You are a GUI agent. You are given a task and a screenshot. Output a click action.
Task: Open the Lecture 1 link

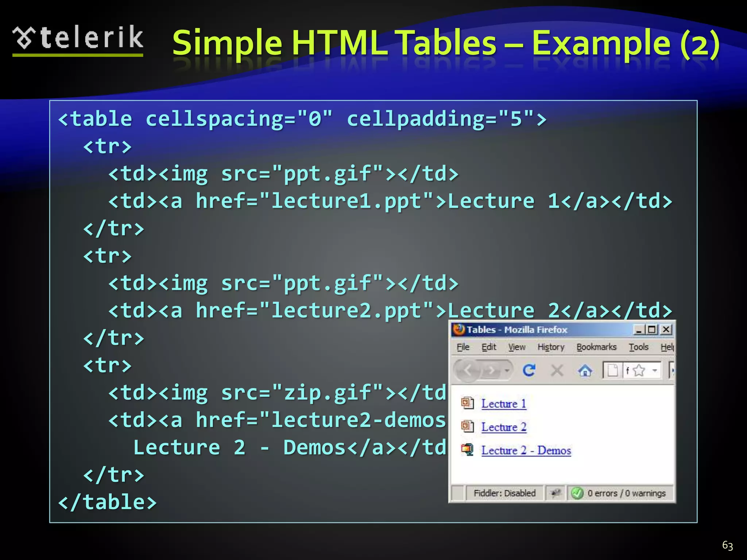click(x=504, y=404)
